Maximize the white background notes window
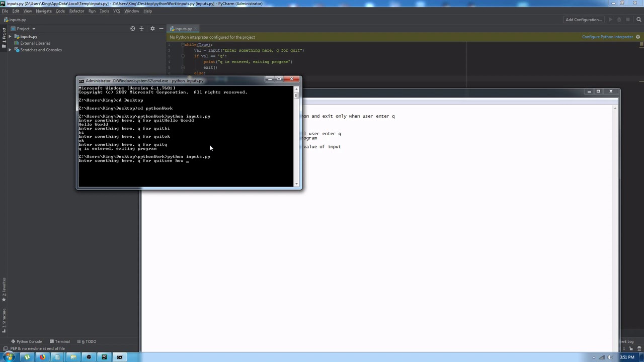 pyautogui.click(x=598, y=92)
